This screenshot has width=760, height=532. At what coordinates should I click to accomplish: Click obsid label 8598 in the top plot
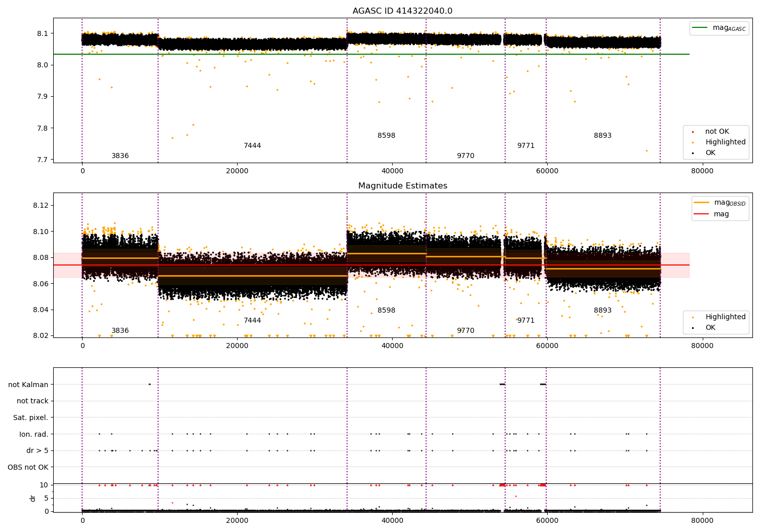(x=386, y=136)
